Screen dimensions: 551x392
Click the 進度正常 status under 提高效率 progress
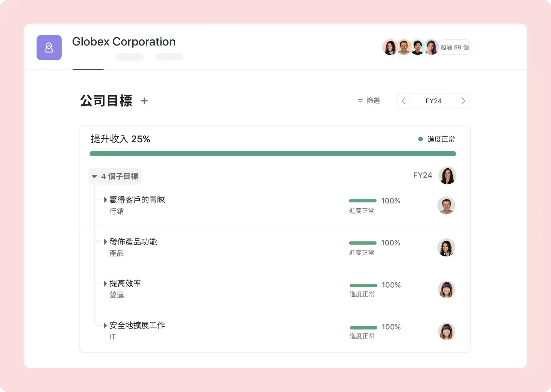point(362,294)
